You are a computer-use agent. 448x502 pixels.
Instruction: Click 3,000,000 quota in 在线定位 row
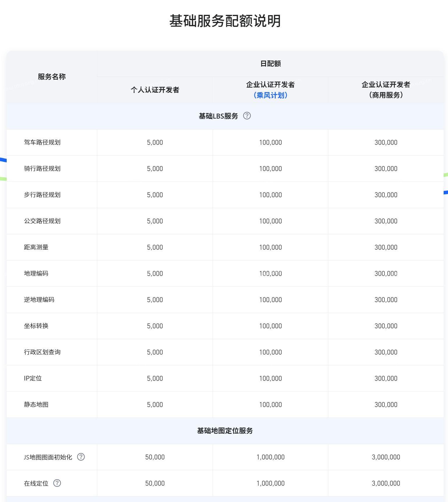click(386, 483)
